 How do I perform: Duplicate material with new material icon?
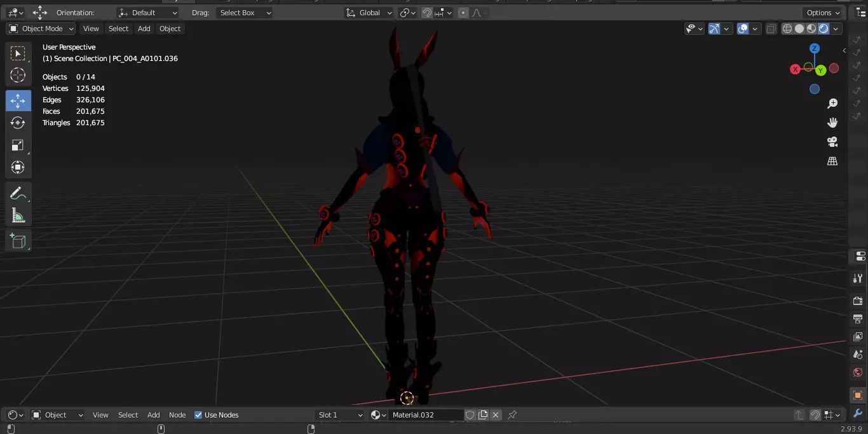click(x=483, y=415)
